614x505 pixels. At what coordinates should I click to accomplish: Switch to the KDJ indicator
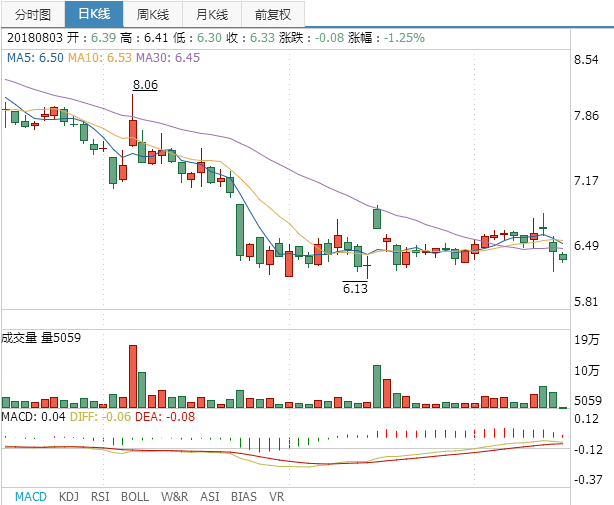[69, 497]
